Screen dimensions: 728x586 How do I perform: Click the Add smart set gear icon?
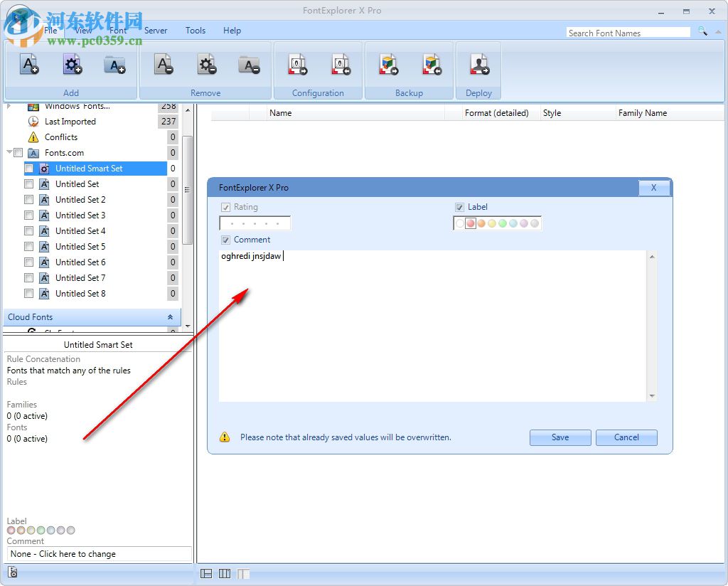point(72,65)
